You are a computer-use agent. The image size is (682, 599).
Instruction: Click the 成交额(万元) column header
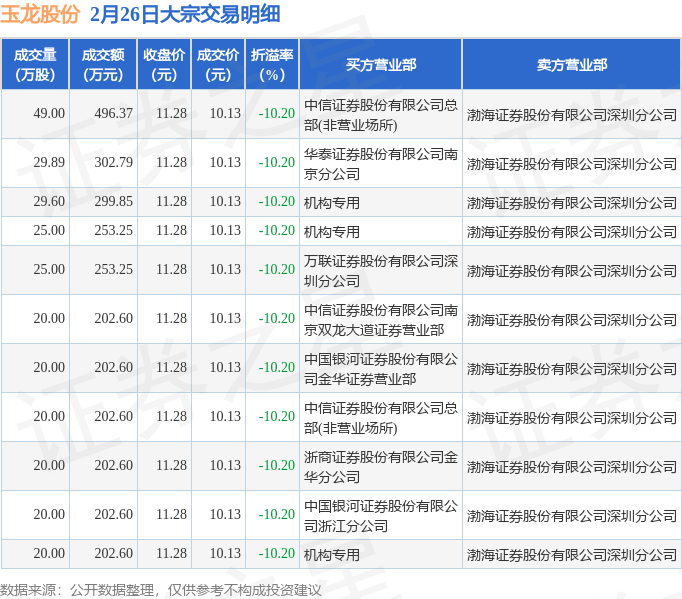[103, 64]
